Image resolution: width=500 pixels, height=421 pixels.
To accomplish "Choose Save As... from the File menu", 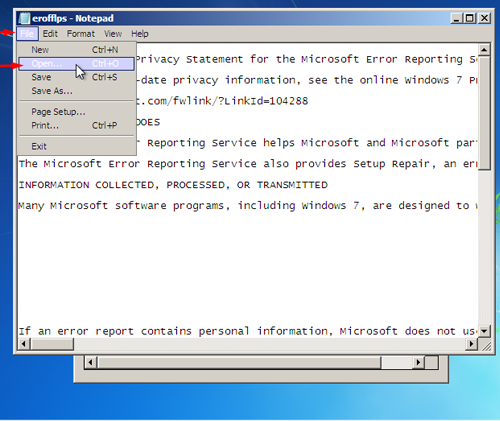I will click(77, 91).
